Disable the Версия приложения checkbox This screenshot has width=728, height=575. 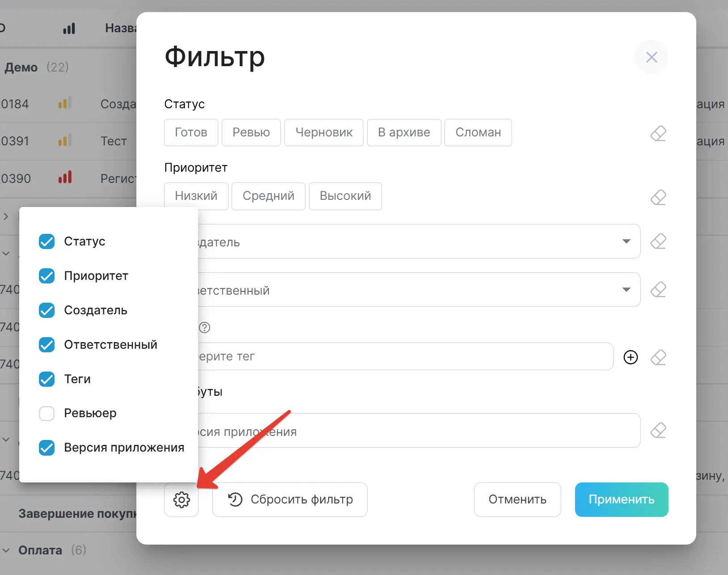pos(47,448)
